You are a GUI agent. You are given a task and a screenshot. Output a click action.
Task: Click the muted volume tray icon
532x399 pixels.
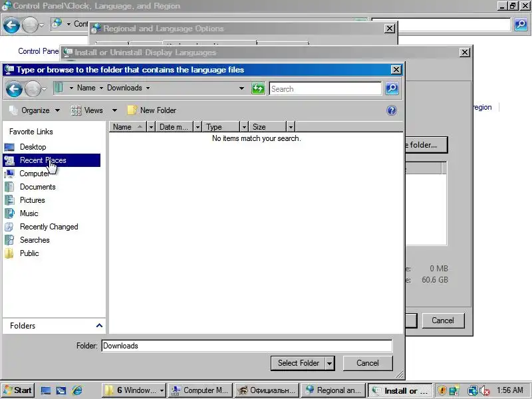(485, 391)
